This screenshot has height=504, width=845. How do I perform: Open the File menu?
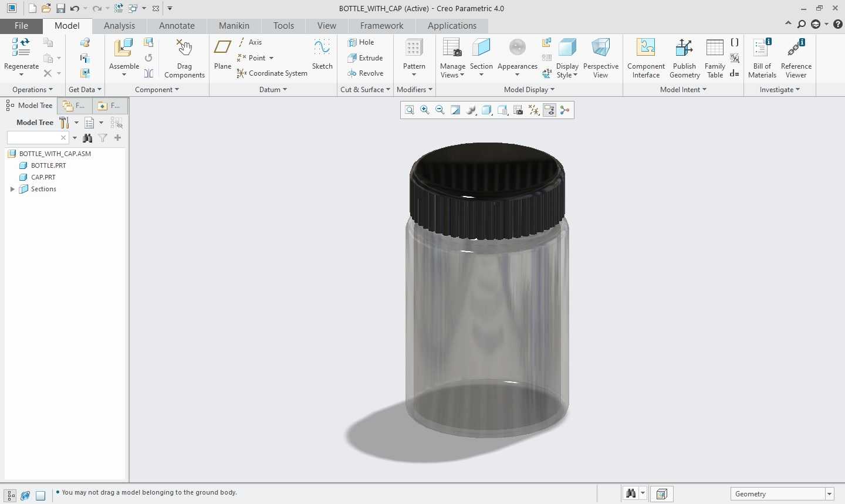click(21, 26)
